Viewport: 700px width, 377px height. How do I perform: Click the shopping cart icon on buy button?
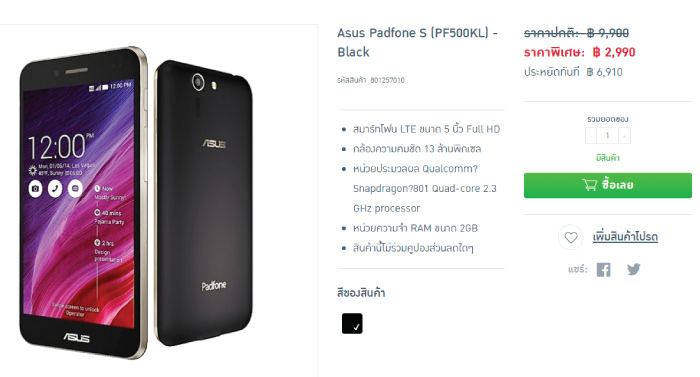(x=590, y=185)
